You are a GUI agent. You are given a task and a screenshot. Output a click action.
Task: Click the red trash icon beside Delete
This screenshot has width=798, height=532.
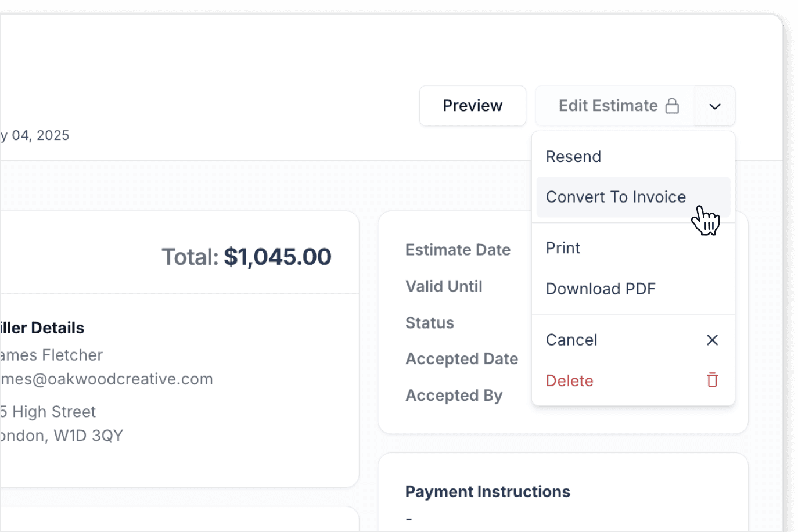712,380
